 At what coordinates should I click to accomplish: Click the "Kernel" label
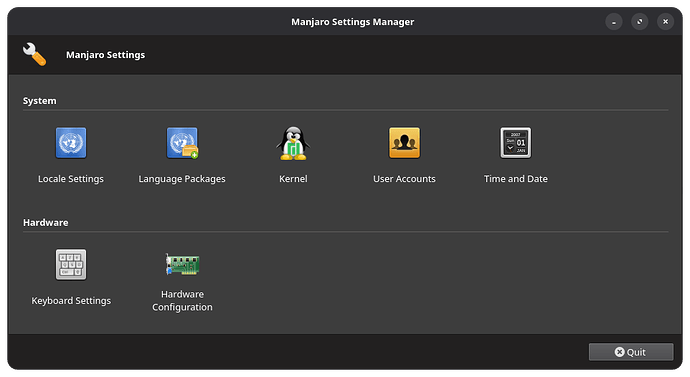(x=293, y=179)
